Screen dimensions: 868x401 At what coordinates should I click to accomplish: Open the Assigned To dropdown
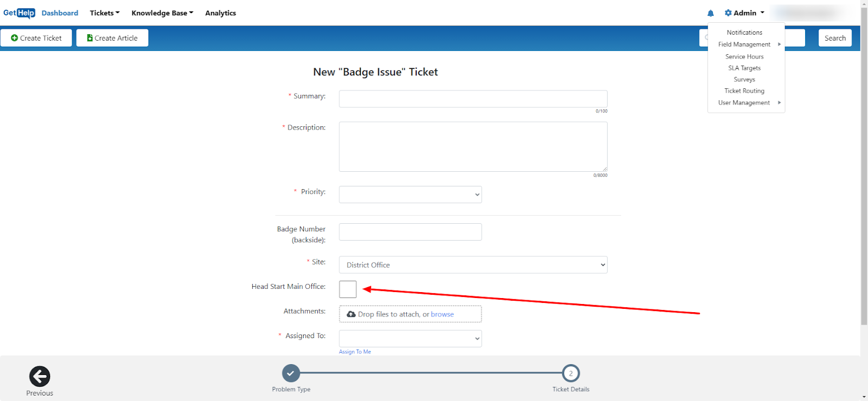coord(410,339)
